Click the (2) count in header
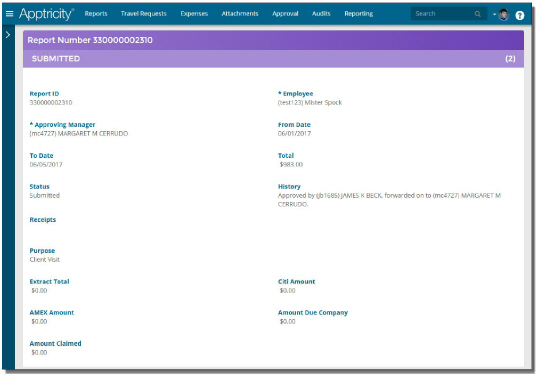This screenshot has width=538, height=377. coord(510,59)
